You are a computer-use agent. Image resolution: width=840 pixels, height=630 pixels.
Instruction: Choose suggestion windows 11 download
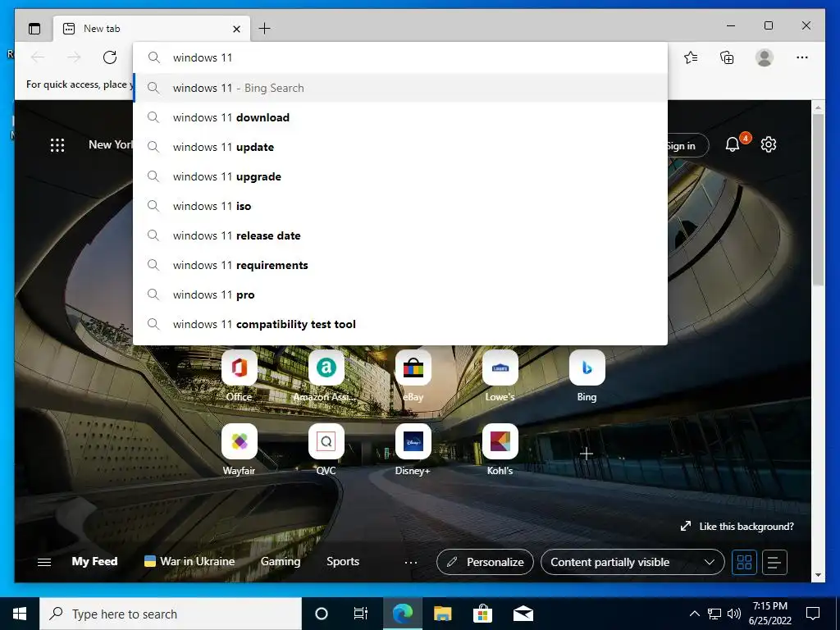pyautogui.click(x=400, y=117)
